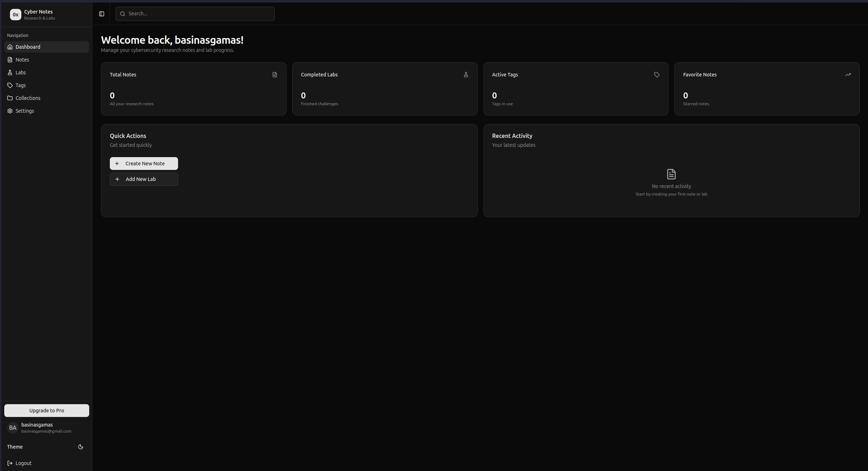Click the Add New Lab button
The image size is (868, 471).
click(144, 179)
